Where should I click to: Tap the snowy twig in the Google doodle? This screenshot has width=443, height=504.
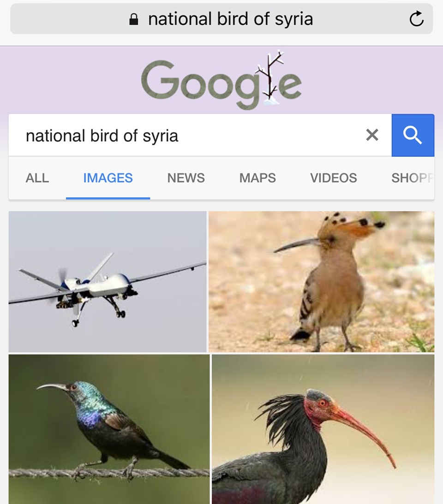pos(270,78)
